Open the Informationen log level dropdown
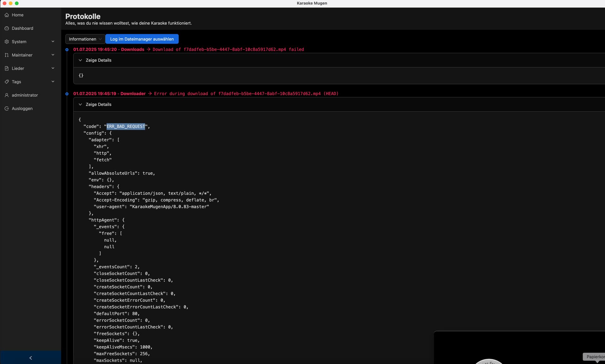This screenshot has height=364, width=605. [85, 39]
